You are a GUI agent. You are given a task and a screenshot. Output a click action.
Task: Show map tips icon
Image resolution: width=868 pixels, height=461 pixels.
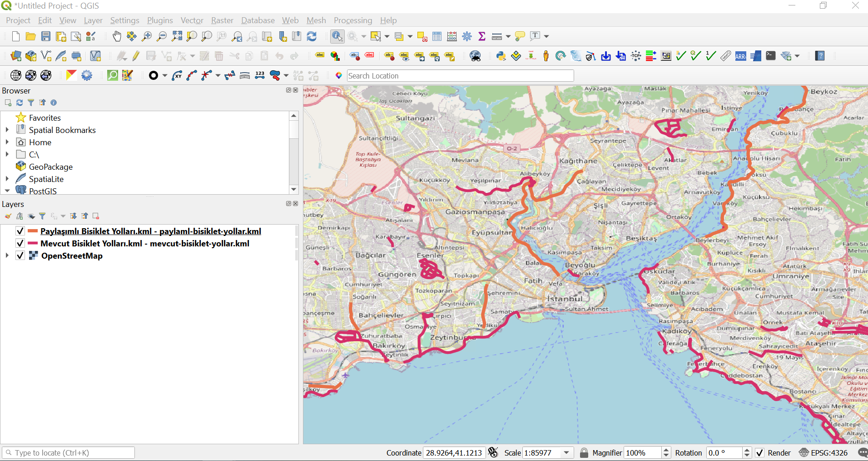point(520,36)
